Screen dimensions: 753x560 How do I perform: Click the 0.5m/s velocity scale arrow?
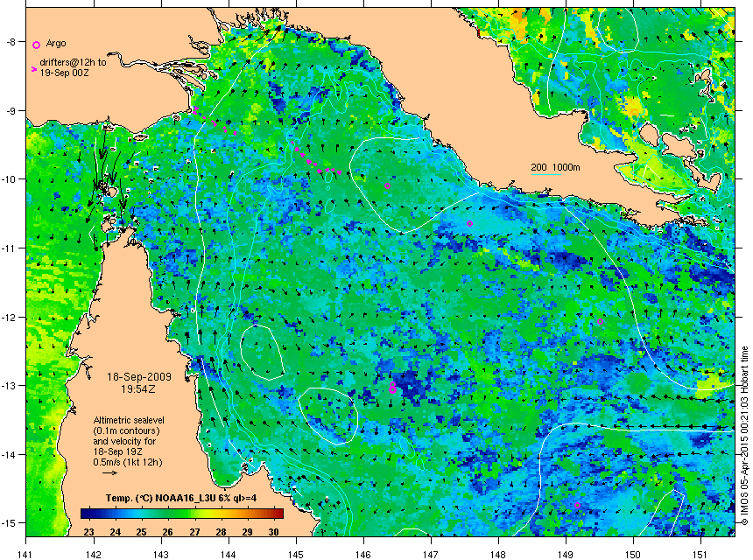[x=110, y=472]
